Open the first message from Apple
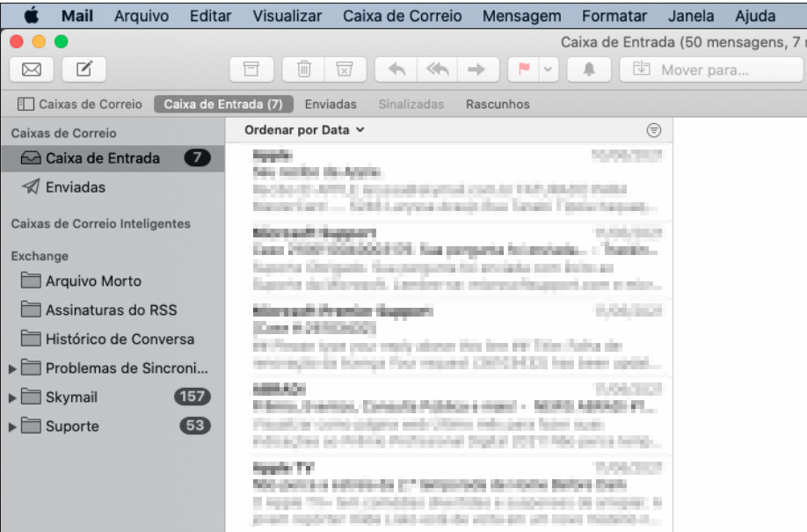 (449, 181)
